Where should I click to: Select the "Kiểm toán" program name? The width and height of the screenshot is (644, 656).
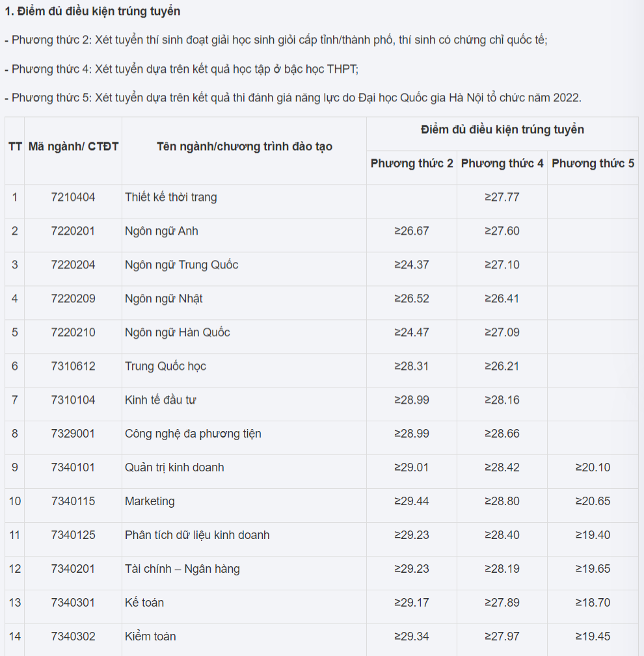[150, 636]
